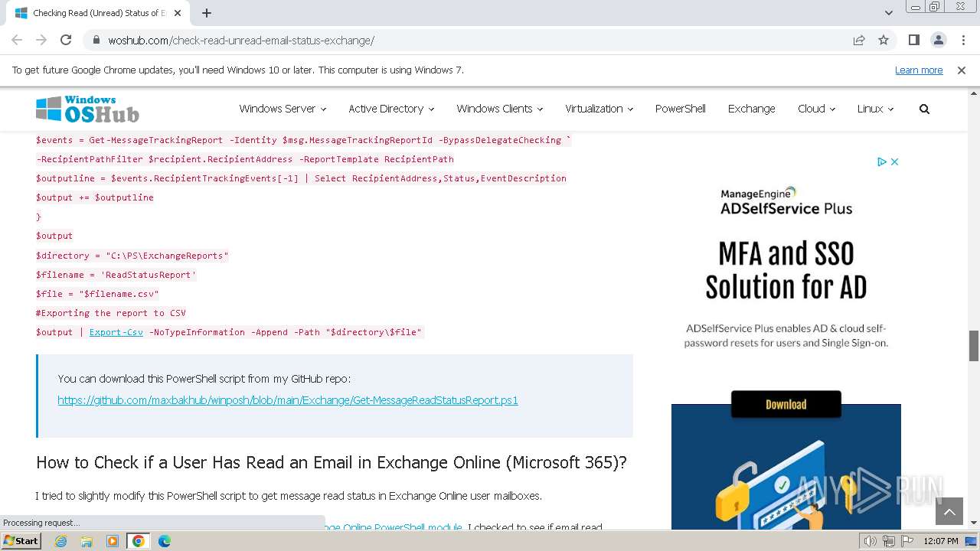Click the '#Exporting the report to CSV' line

(x=111, y=313)
